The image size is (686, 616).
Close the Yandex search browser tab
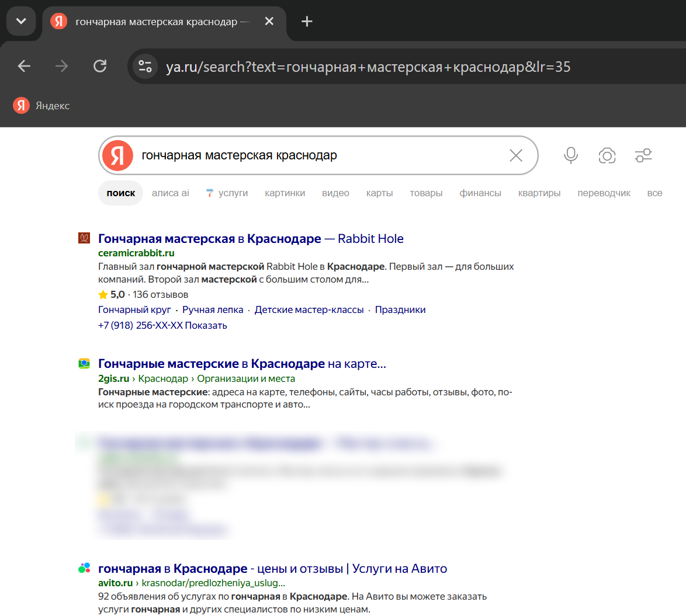tap(269, 21)
